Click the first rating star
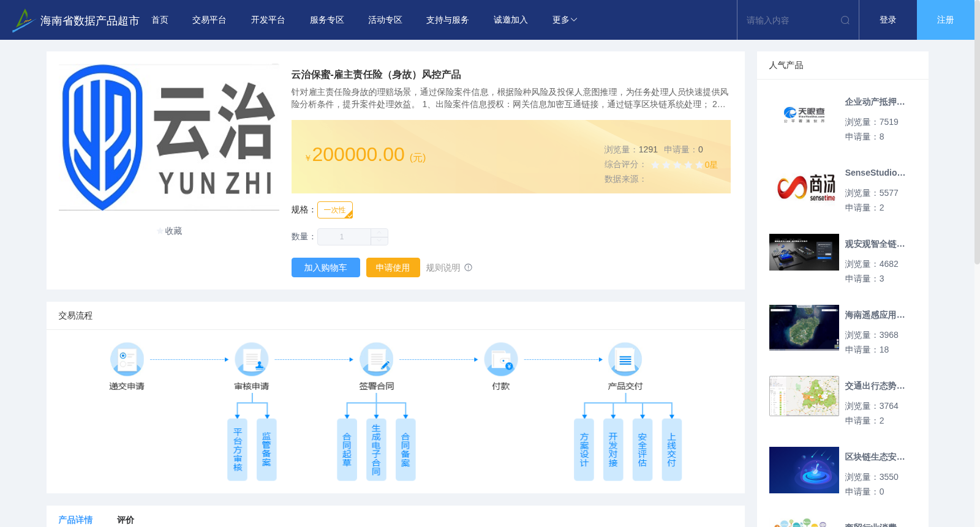 point(655,165)
